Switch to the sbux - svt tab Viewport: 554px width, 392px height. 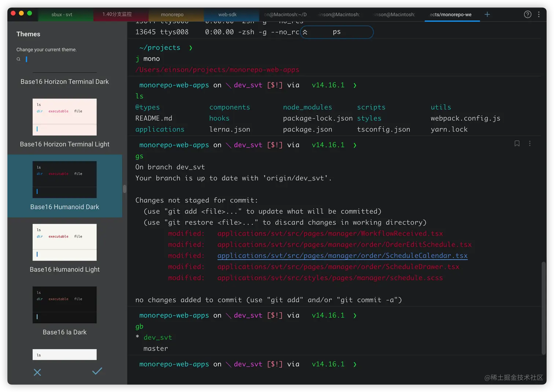(62, 14)
